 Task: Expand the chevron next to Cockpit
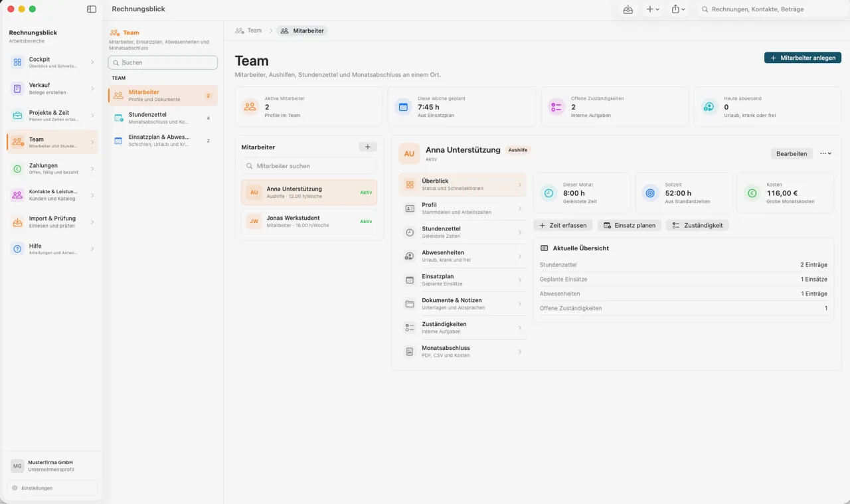[92, 62]
